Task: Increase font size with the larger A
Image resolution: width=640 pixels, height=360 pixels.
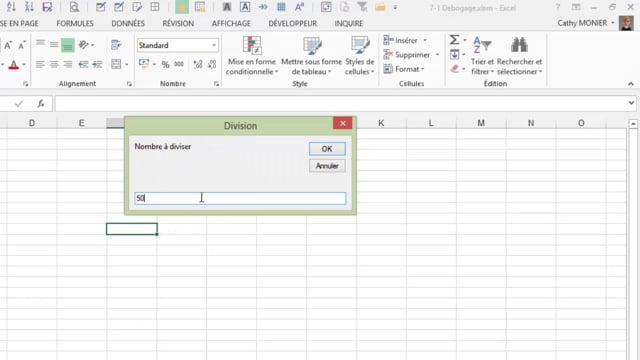Action: [x=8, y=45]
